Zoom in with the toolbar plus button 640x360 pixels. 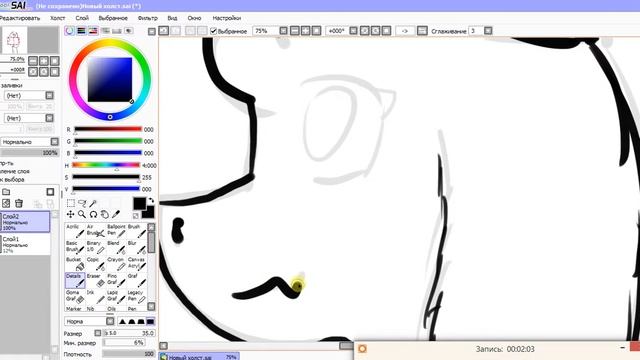(305, 31)
